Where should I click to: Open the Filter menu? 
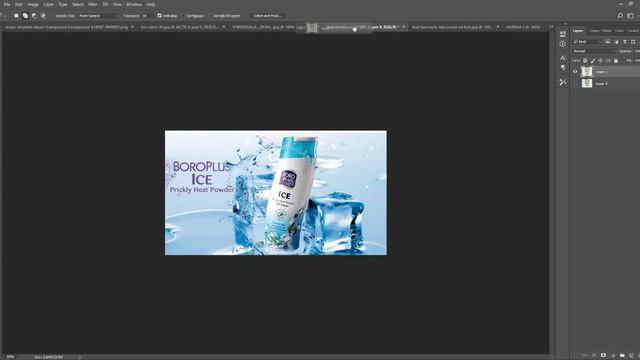point(93,4)
